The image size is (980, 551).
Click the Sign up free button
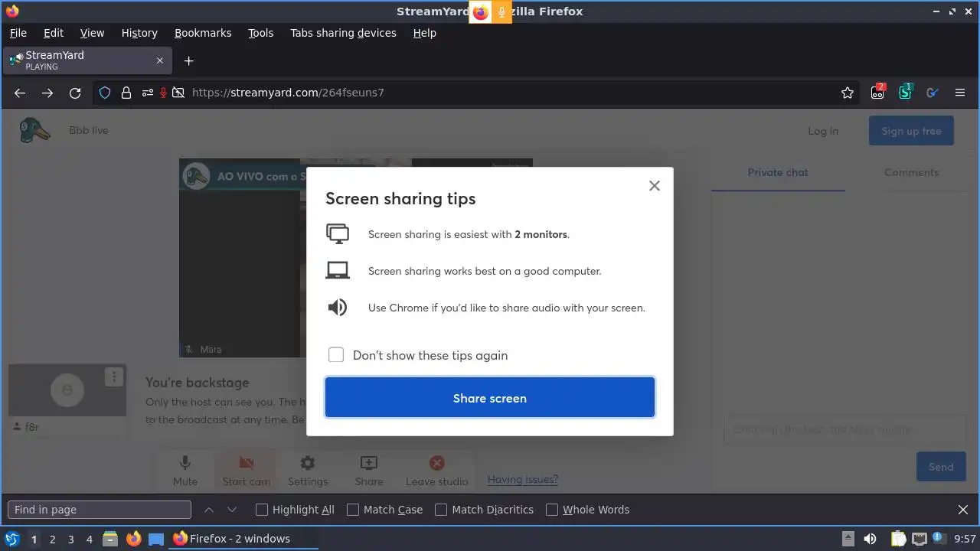(x=911, y=131)
